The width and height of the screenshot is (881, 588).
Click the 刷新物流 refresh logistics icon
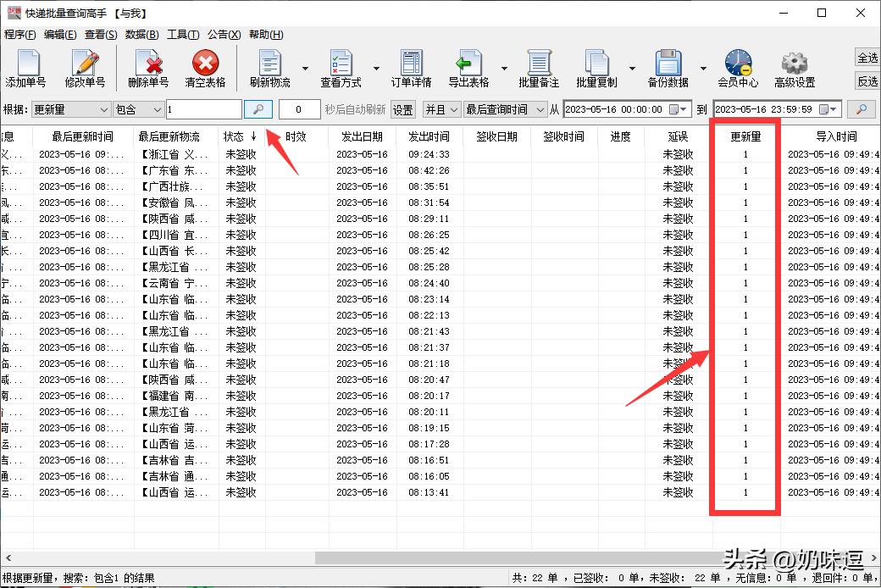pos(269,68)
